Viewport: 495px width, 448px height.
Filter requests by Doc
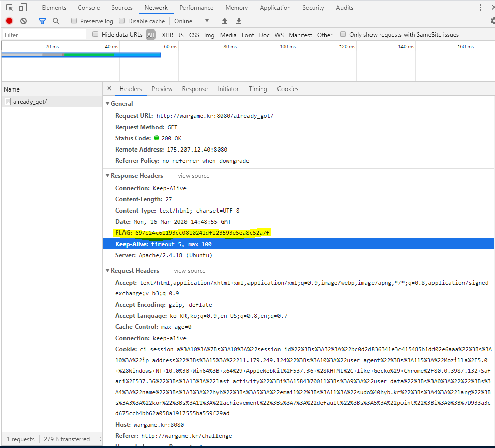(x=264, y=35)
